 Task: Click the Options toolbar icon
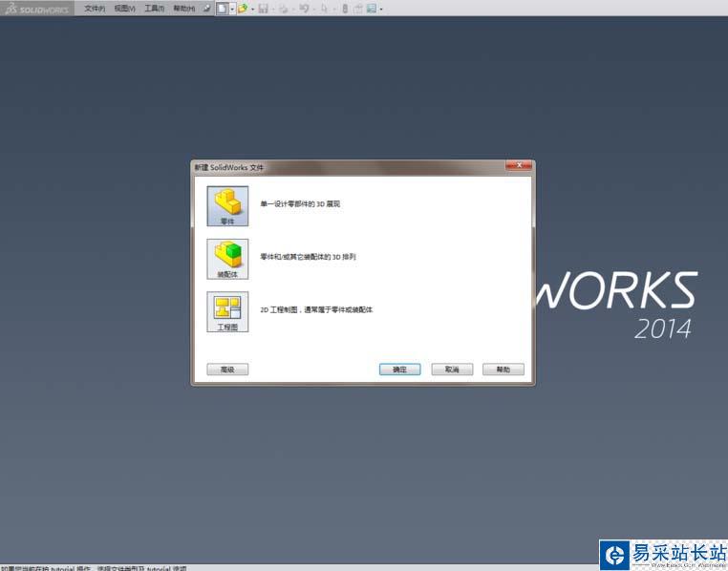coord(372,9)
